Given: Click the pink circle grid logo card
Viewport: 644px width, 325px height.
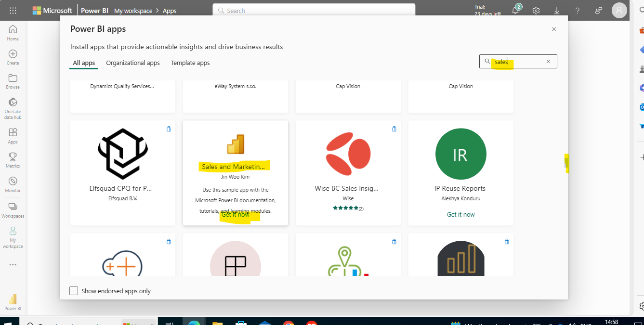Looking at the screenshot, I should (x=236, y=259).
